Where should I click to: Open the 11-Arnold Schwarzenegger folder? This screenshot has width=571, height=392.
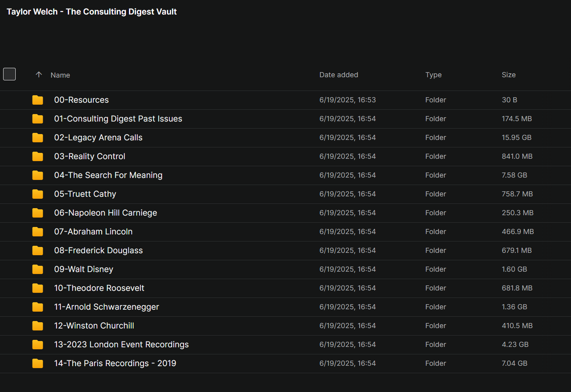(x=107, y=307)
